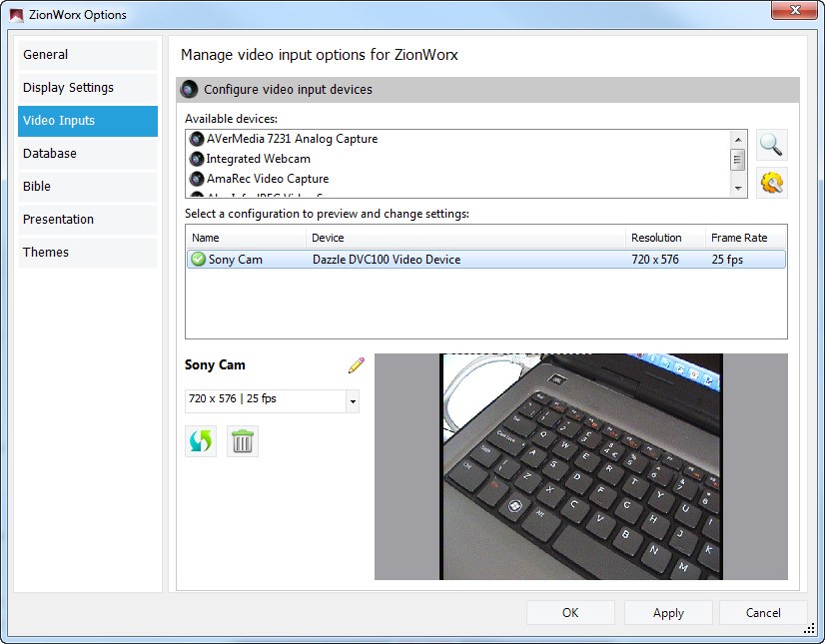Click the green refresh configuration icon
The height and width of the screenshot is (644, 825).
coord(201,441)
